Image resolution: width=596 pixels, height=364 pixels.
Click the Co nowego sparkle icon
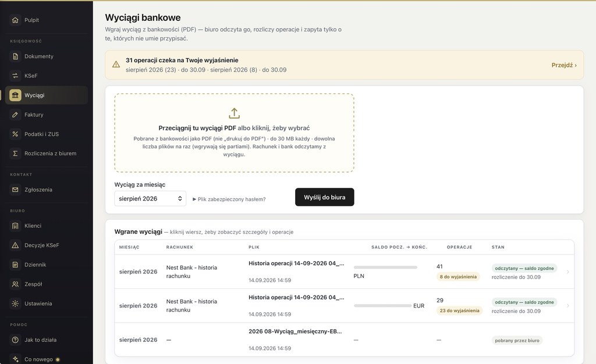tap(15, 359)
